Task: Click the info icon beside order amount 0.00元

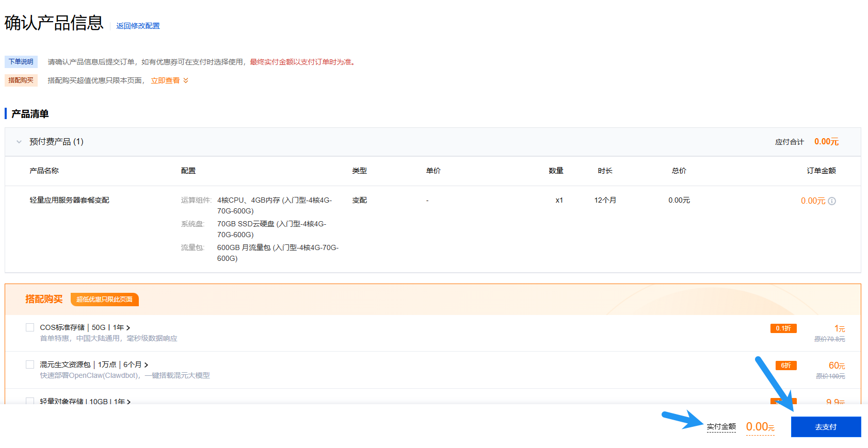Action: coord(832,201)
